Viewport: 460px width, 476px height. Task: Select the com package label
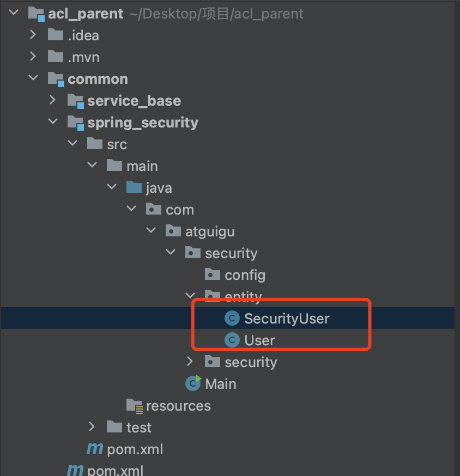click(x=180, y=210)
